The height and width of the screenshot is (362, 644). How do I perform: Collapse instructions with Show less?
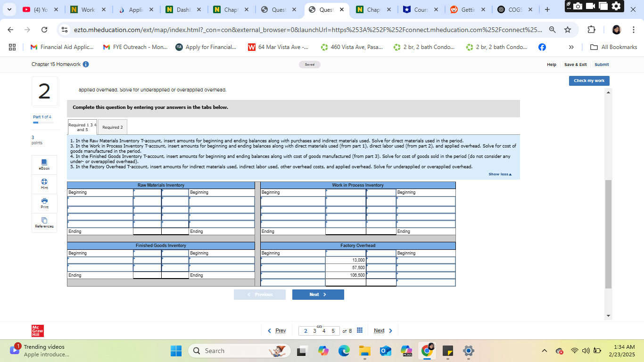500,174
